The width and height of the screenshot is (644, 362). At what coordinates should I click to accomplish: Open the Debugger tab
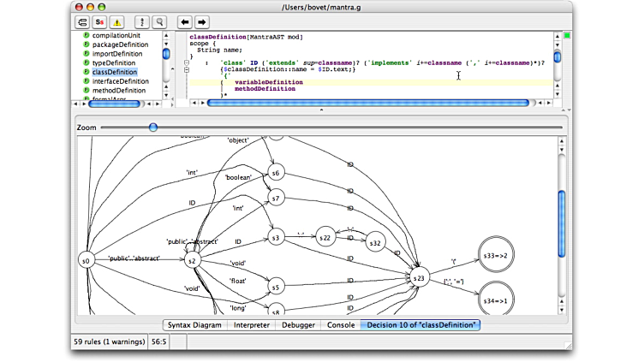click(299, 325)
